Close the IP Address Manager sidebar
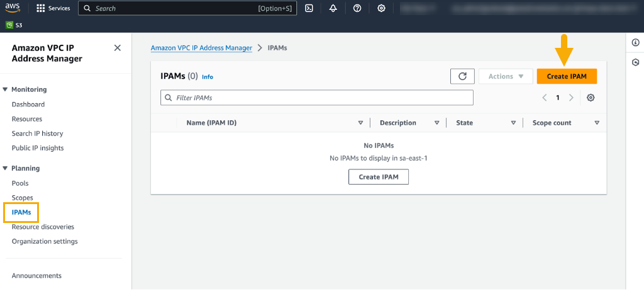Viewport: 644px width, 291px height. click(117, 48)
